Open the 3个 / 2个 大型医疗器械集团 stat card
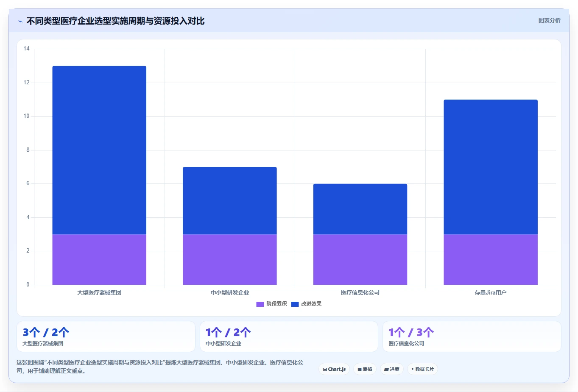Image resolution: width=578 pixels, height=392 pixels. tap(106, 336)
